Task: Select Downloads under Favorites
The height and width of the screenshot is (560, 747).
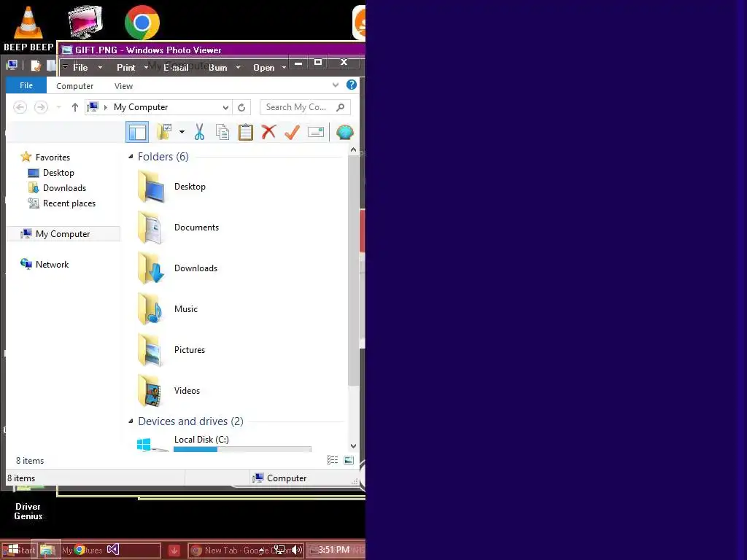Action: [x=64, y=187]
